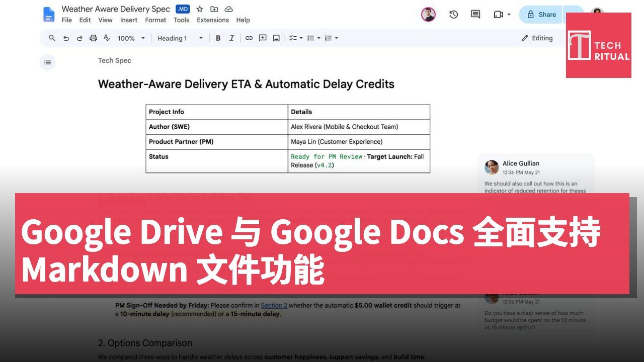This screenshot has width=644, height=362.
Task: Star the Weather Aware Delivery Spec document
Action: click(200, 9)
